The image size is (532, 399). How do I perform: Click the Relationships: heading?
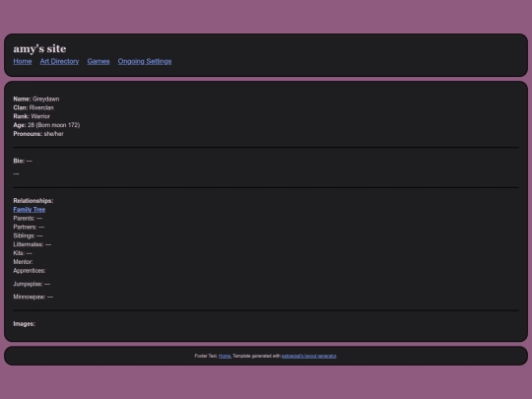[33, 201]
